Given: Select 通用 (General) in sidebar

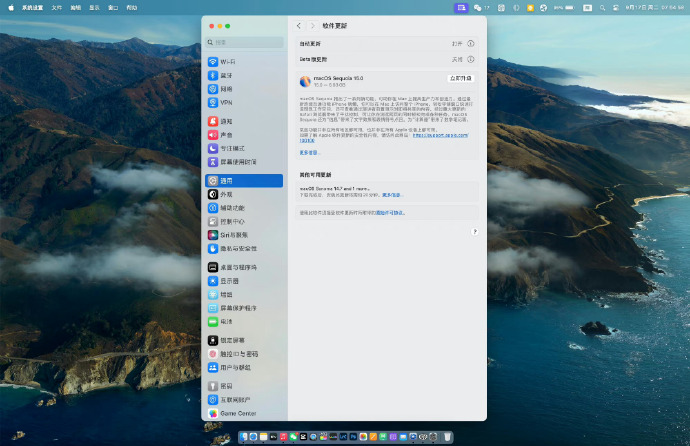Looking at the screenshot, I should 244,180.
